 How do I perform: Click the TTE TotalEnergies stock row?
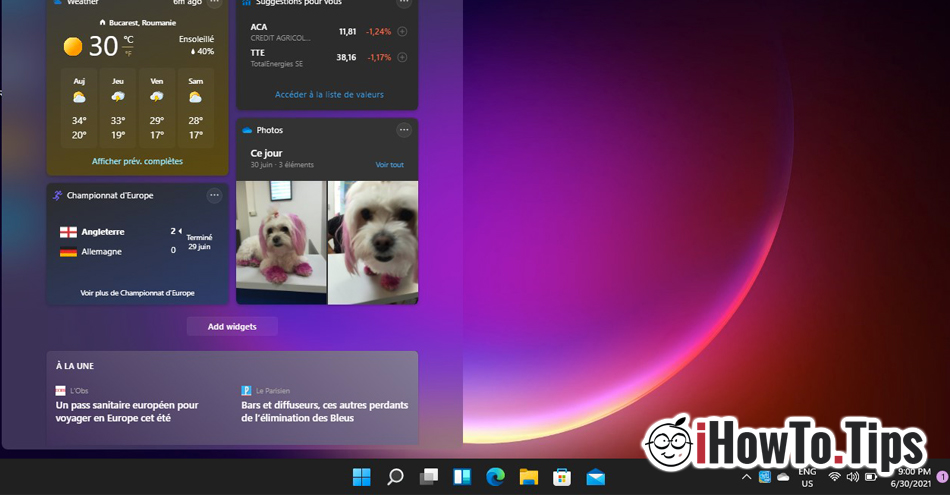327,58
